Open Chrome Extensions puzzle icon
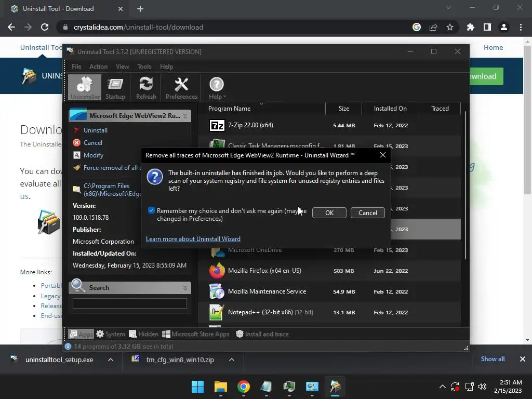Viewport: 532px width, 399px height. [471, 27]
